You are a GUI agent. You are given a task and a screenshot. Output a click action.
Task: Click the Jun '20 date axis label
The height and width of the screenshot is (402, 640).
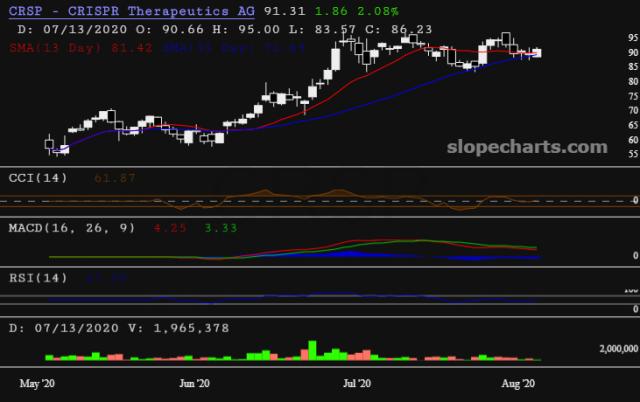click(x=194, y=383)
